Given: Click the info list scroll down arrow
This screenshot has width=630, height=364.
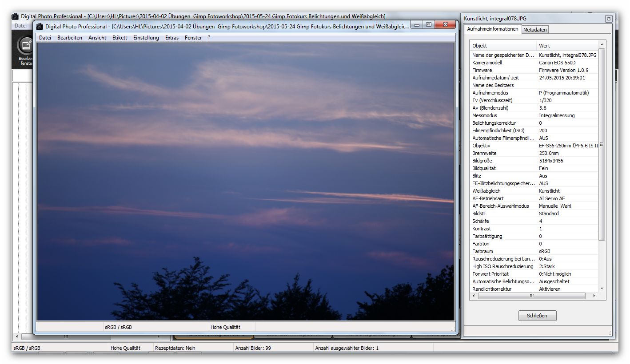Looking at the screenshot, I should 602,289.
